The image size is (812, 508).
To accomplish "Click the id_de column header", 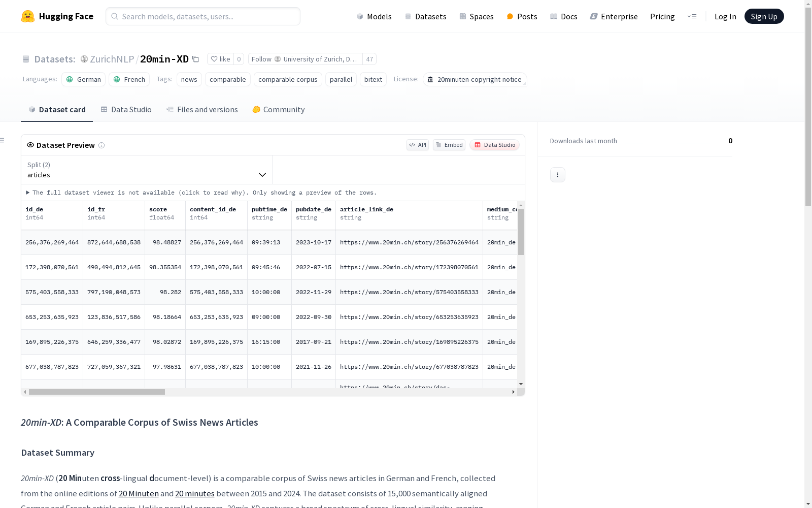I will [x=52, y=215].
